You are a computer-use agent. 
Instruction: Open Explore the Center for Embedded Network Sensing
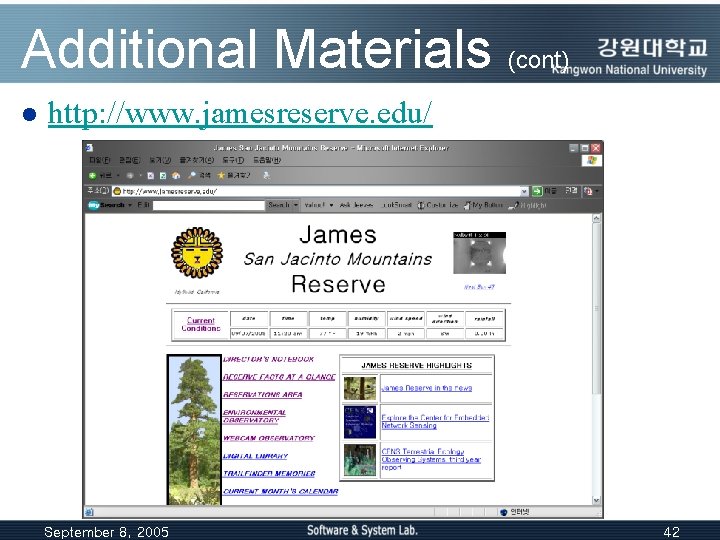(x=435, y=422)
